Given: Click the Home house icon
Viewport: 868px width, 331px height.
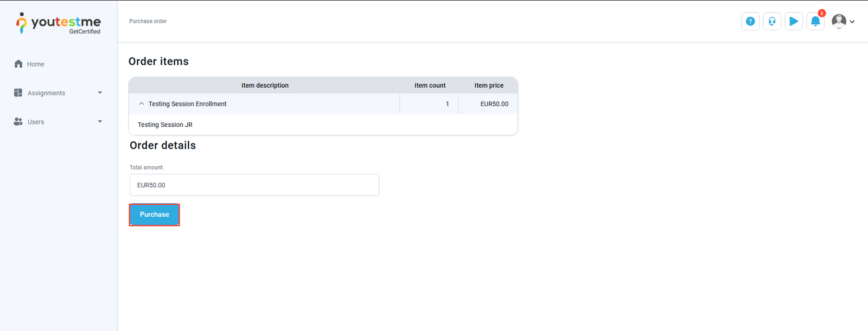Looking at the screenshot, I should [x=18, y=64].
